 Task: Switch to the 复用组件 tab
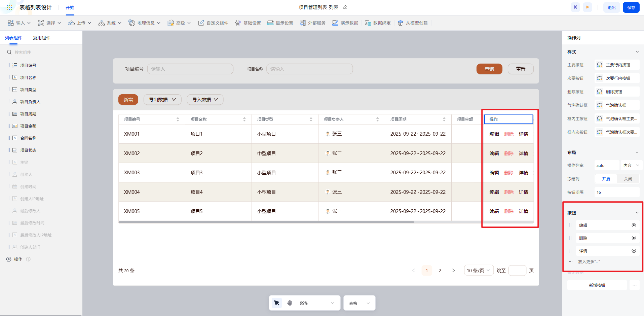pyautogui.click(x=42, y=38)
